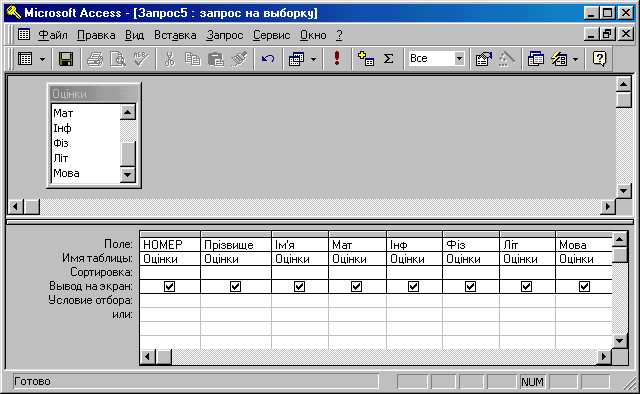
Task: Expand the Query Type dropdown arrow
Action: [x=313, y=59]
